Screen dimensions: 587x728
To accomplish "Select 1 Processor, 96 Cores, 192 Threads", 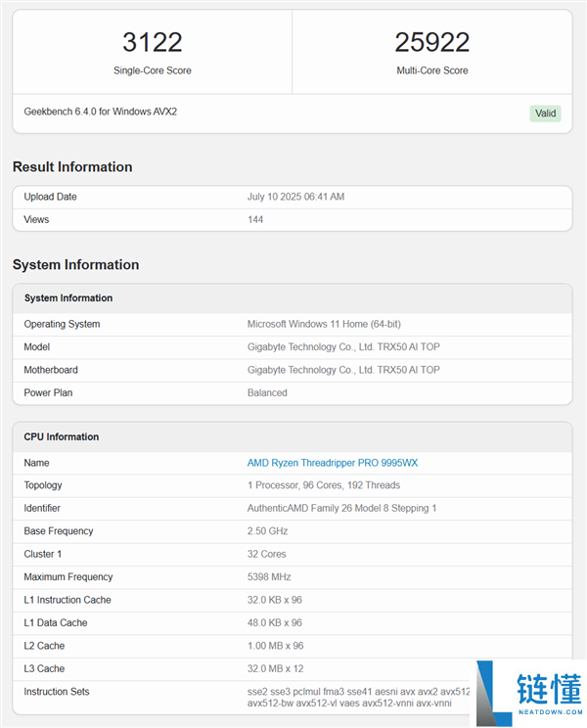I will 324,485.
